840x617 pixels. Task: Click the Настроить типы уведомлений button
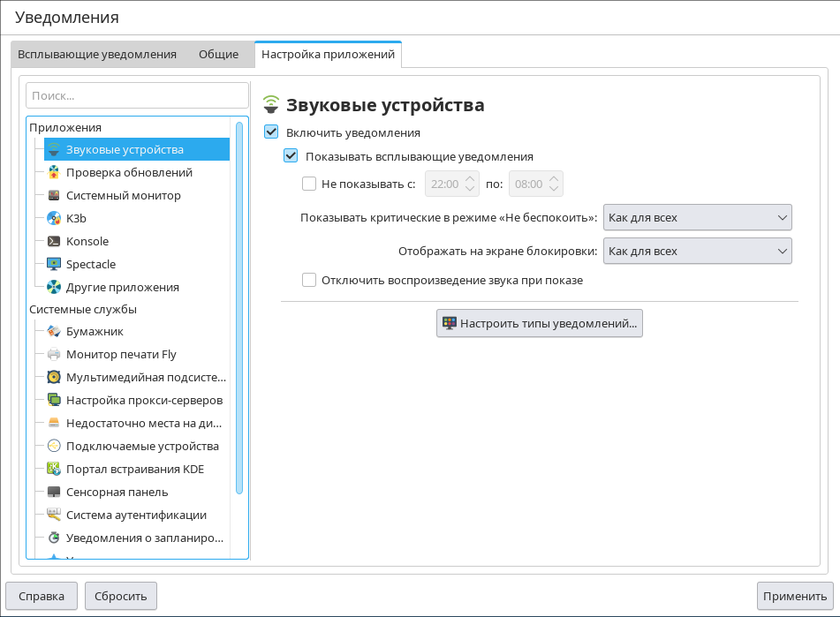[540, 323]
